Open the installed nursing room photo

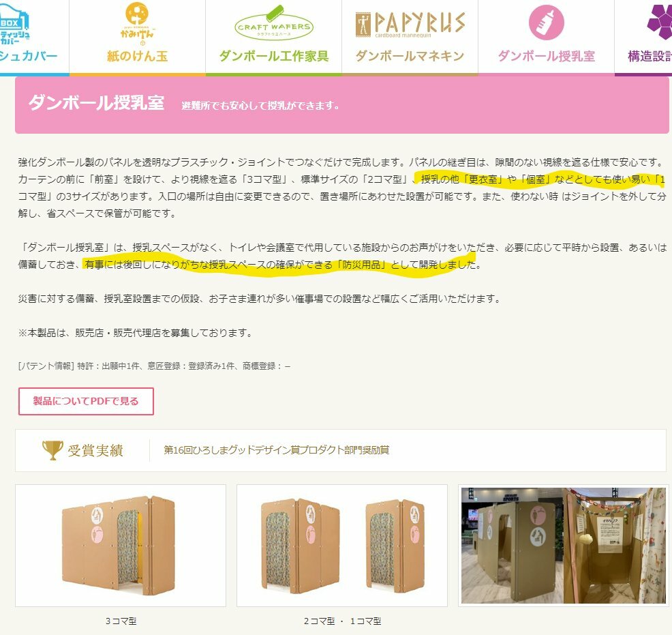[563, 546]
